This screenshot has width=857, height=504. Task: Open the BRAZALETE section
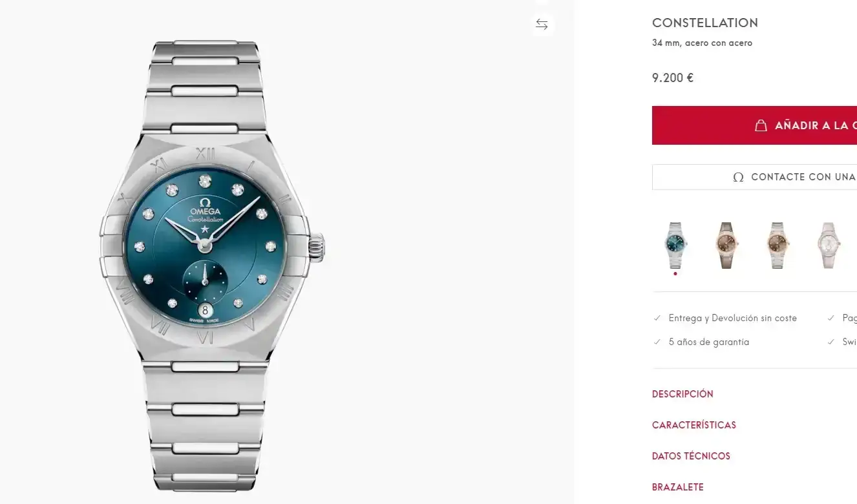coord(677,487)
